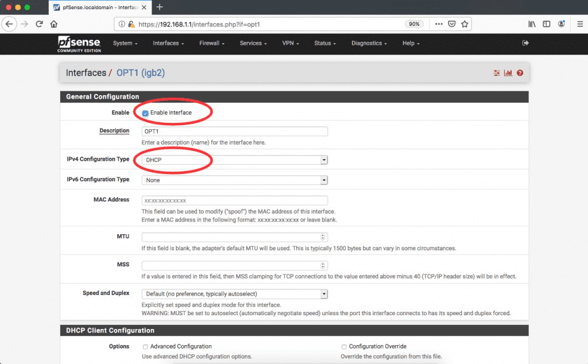Screen dimensions: 588x364
Task: Click the browser forward arrow button
Action: tap(24, 24)
